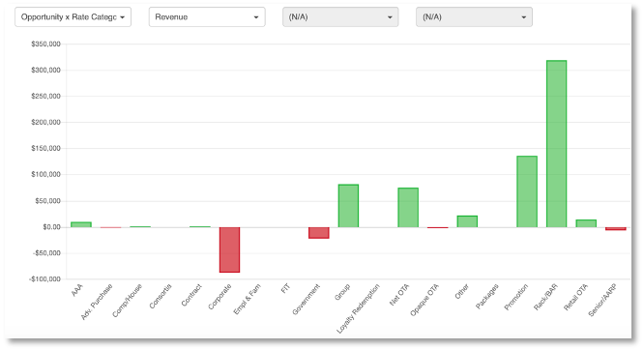
Task: Open the Revenue dropdown
Action: point(207,17)
